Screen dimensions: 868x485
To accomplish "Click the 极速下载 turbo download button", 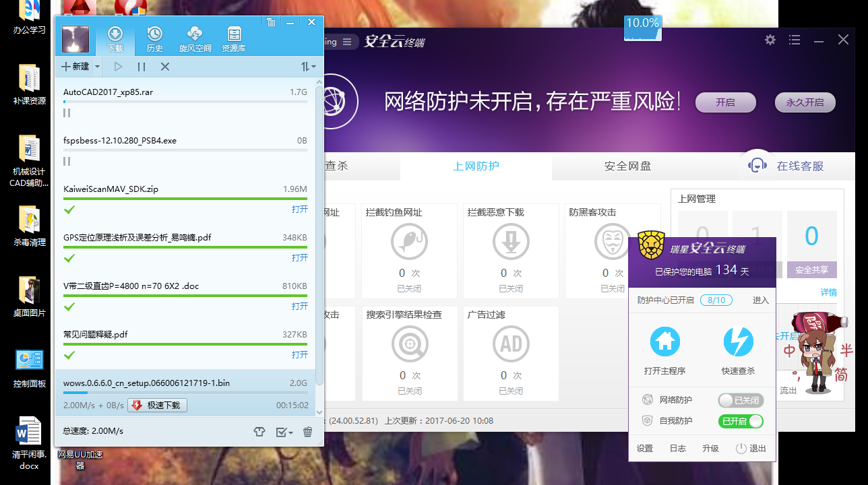I will [158, 406].
